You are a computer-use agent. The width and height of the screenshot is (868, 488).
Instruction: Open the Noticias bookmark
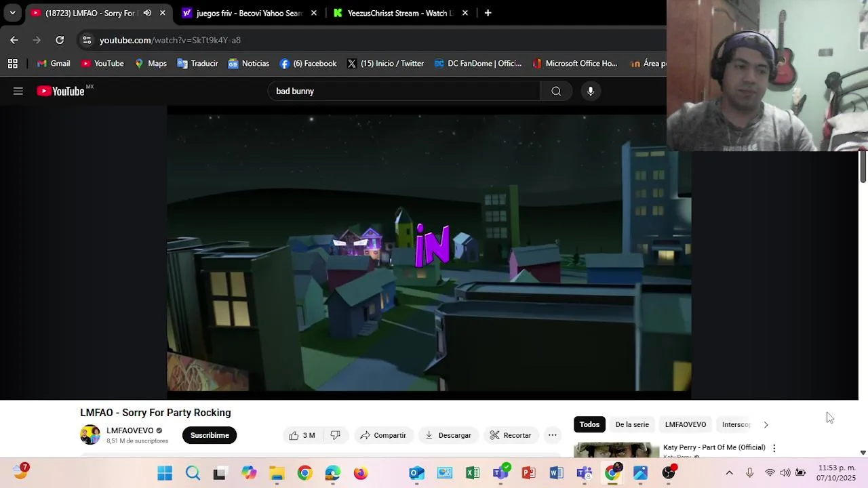[249, 64]
